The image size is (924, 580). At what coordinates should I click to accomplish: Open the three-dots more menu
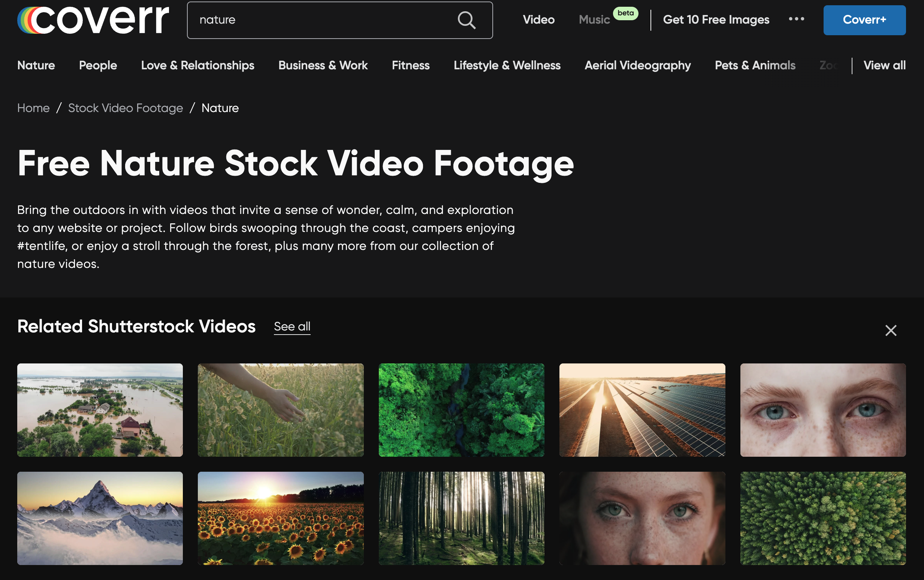point(796,19)
